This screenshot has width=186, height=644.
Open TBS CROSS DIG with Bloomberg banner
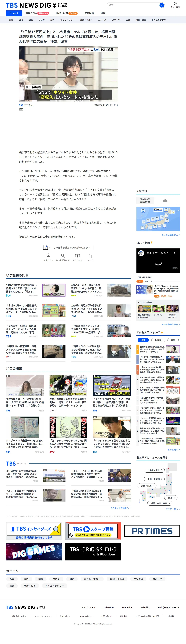pos(93,552)
